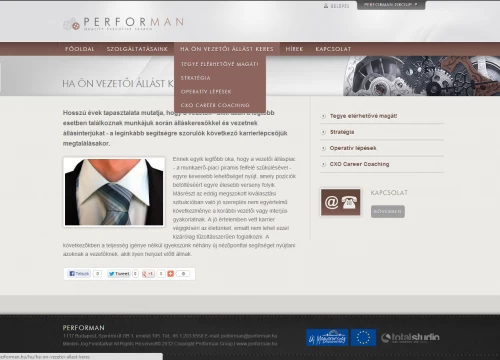Choose Stratégia from the dropdown menu
The height and width of the screenshot is (360, 500).
tap(196, 78)
